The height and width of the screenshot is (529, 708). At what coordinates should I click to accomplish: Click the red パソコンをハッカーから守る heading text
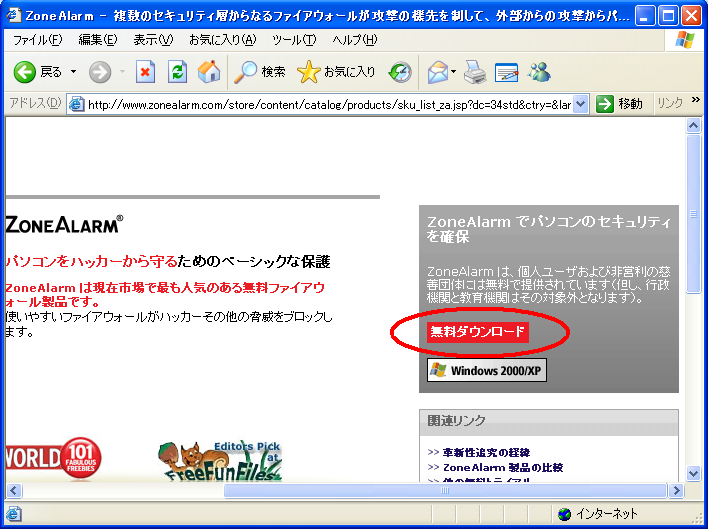(x=91, y=261)
